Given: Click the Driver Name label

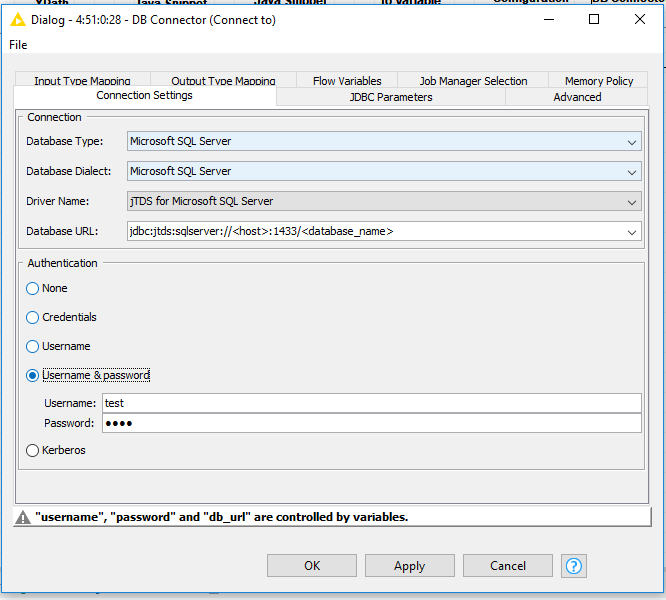Looking at the screenshot, I should pyautogui.click(x=57, y=201).
